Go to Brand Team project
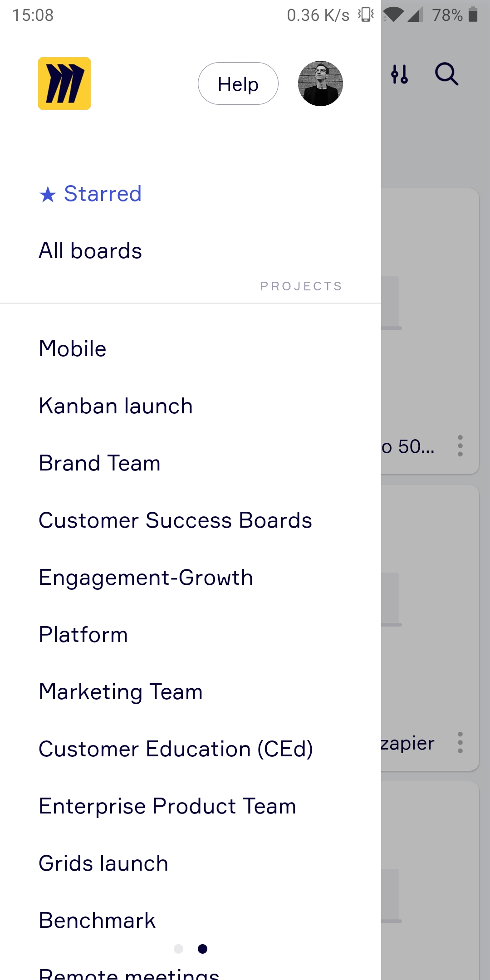Image resolution: width=490 pixels, height=980 pixels. 100,463
